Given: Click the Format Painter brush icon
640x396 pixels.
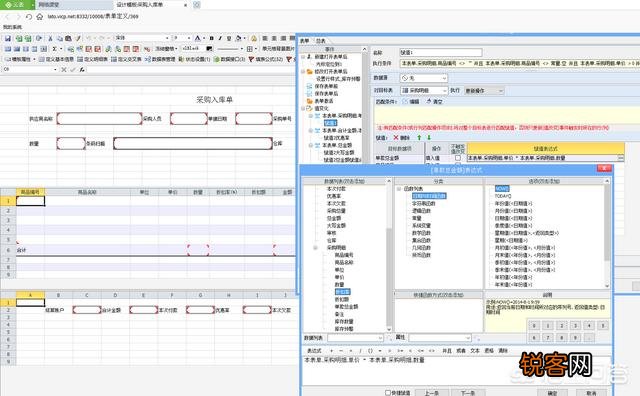Looking at the screenshot, I should pyautogui.click(x=78, y=38).
